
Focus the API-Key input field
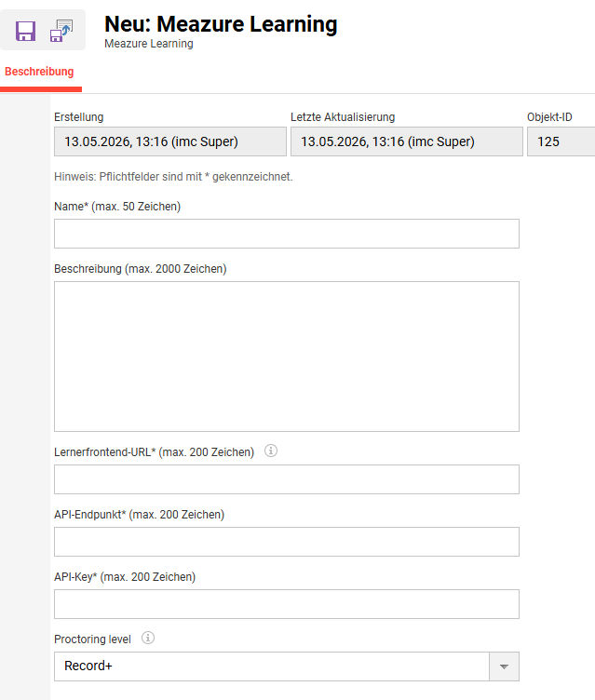pos(287,604)
